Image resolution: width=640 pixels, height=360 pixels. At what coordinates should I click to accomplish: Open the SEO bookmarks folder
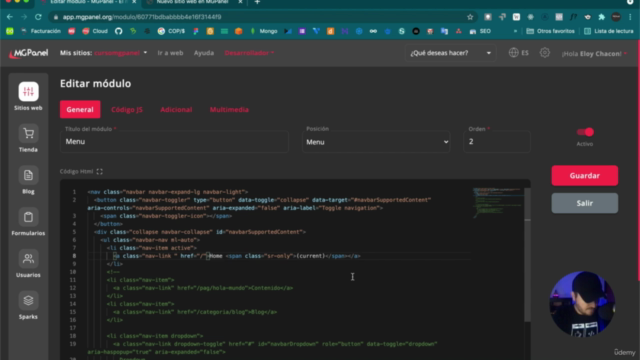tap(480, 31)
